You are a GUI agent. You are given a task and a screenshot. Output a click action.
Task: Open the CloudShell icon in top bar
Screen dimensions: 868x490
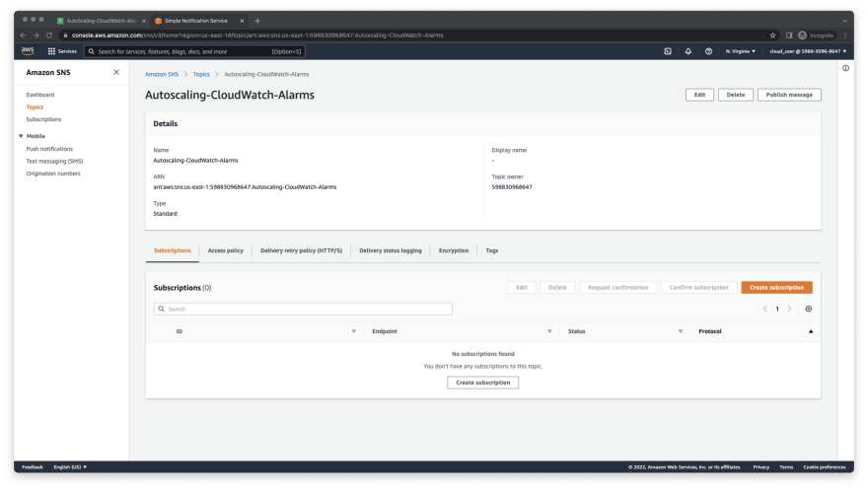[x=668, y=51]
